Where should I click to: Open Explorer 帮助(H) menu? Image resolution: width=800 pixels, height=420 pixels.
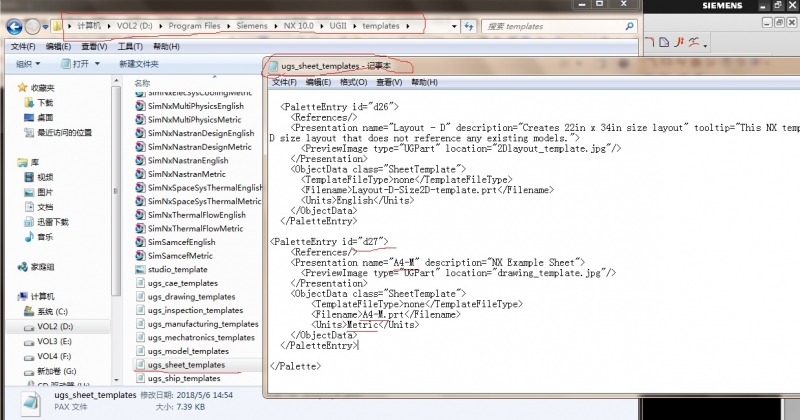click(x=166, y=46)
